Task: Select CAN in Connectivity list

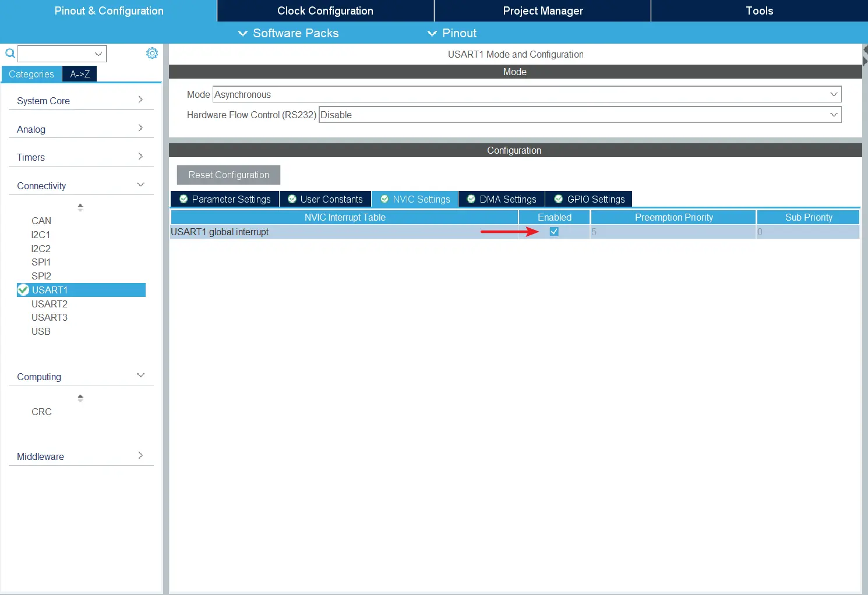Action: [x=41, y=221]
